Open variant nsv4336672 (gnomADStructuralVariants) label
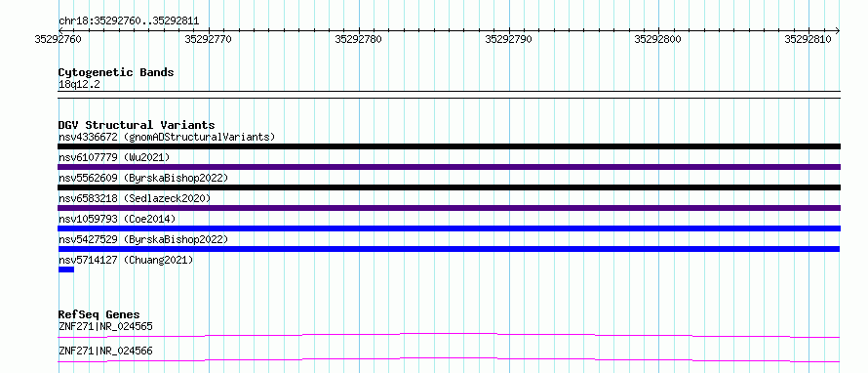 167,137
